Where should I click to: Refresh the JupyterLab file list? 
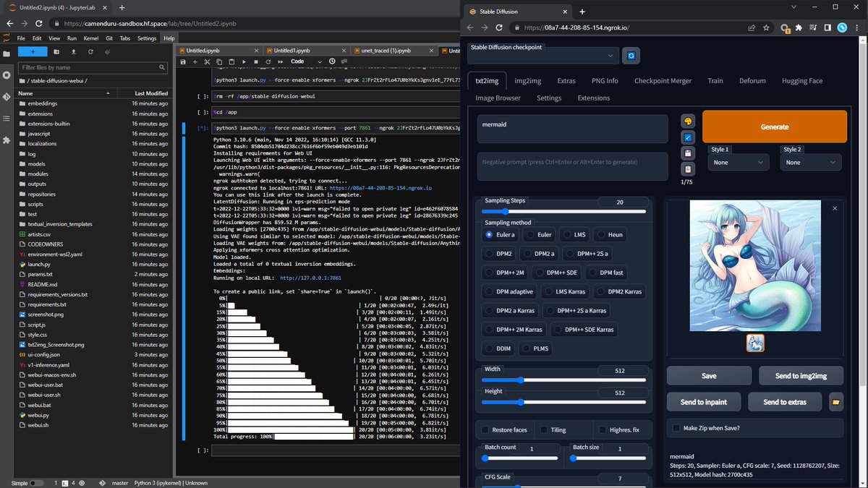point(90,52)
